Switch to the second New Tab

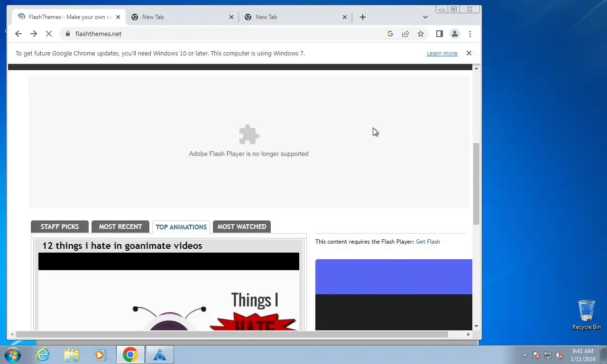[x=183, y=17]
